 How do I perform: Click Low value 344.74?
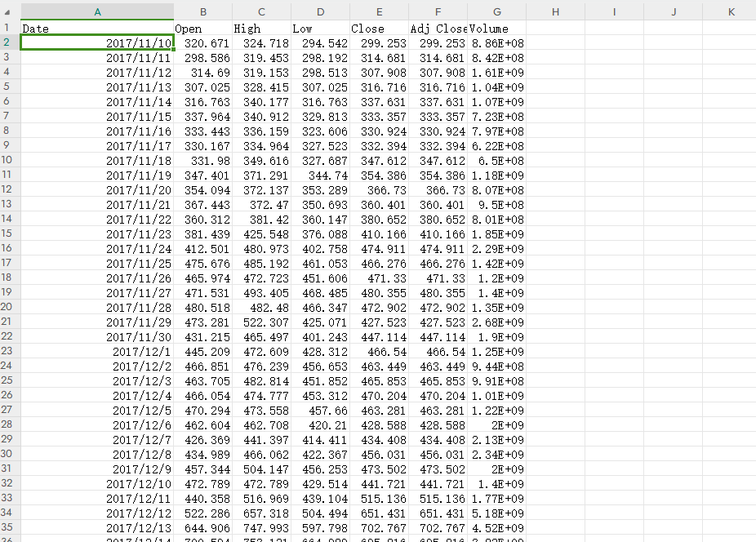(x=321, y=175)
